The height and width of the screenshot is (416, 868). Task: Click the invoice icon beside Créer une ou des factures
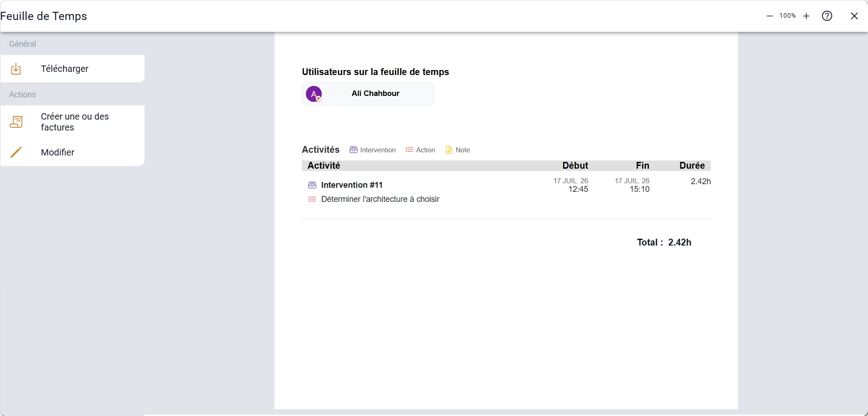[16, 122]
